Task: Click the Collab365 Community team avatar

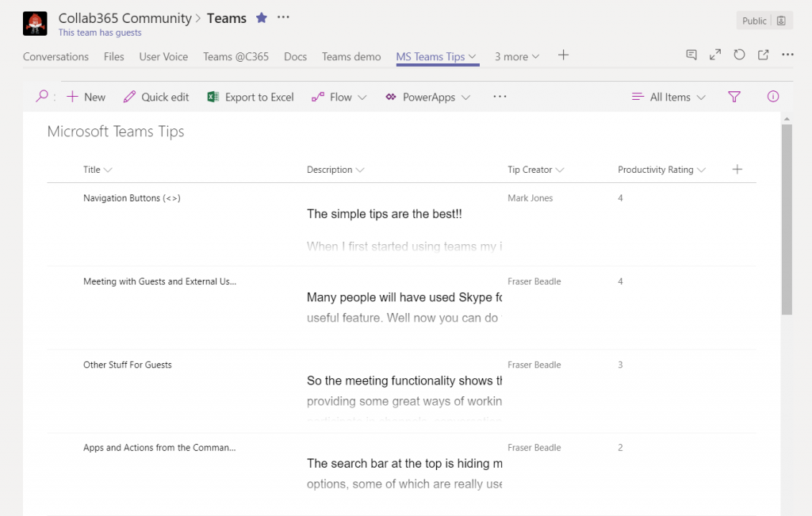Action: [x=35, y=23]
